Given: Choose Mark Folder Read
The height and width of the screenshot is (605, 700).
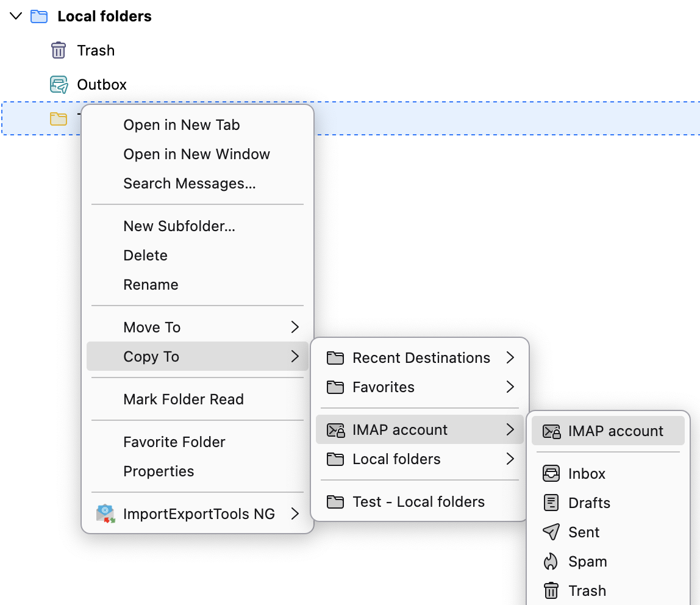Looking at the screenshot, I should coord(183,399).
